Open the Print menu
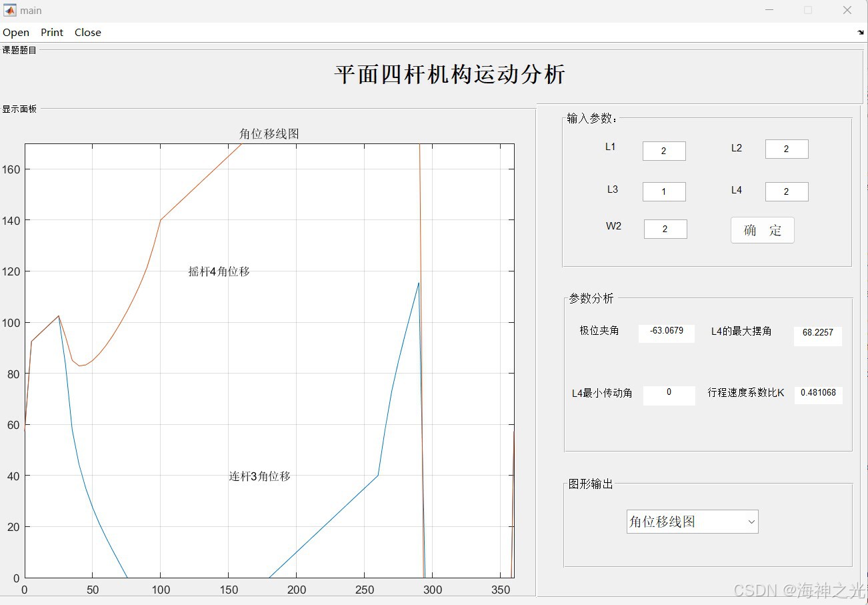Viewport: 868px width, 605px height. (52, 32)
